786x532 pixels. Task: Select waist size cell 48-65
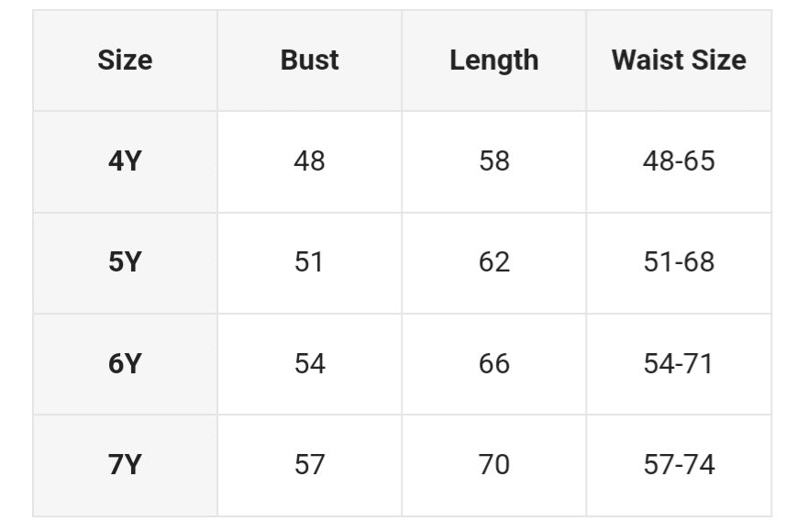pos(679,161)
